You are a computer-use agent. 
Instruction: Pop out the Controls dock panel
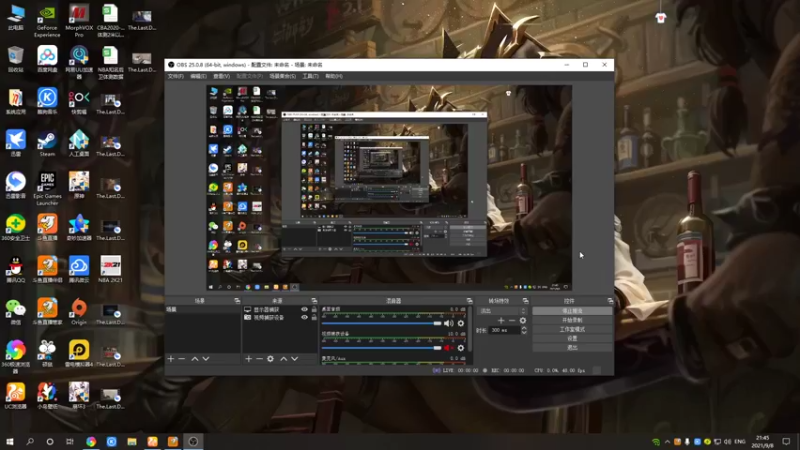pos(610,301)
